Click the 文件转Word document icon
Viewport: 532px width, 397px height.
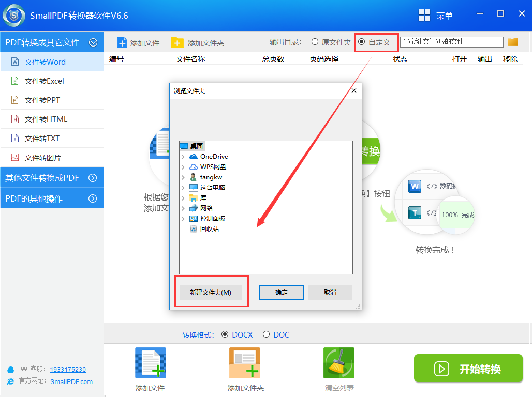15,62
